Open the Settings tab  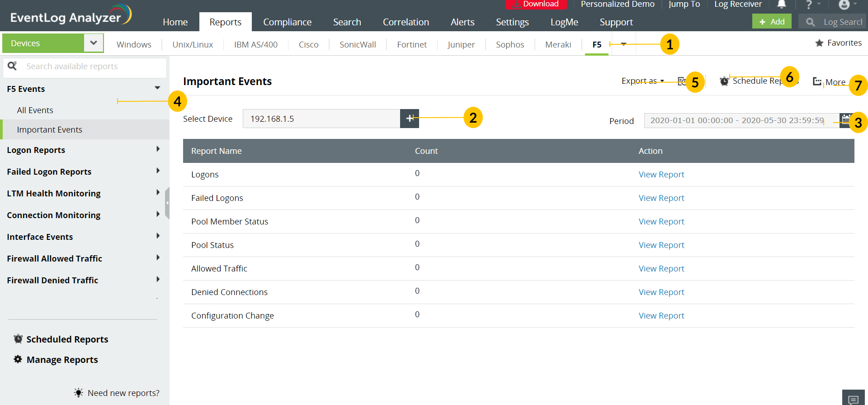point(512,22)
